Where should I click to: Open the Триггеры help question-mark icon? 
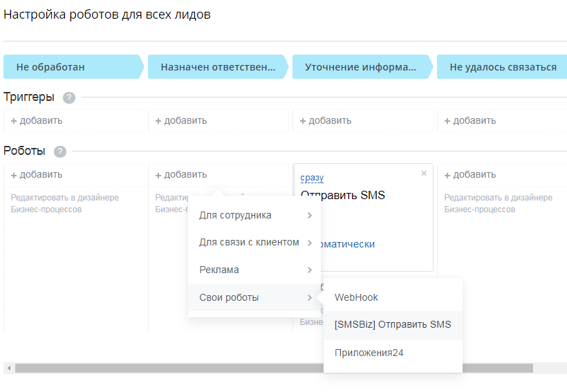click(69, 97)
